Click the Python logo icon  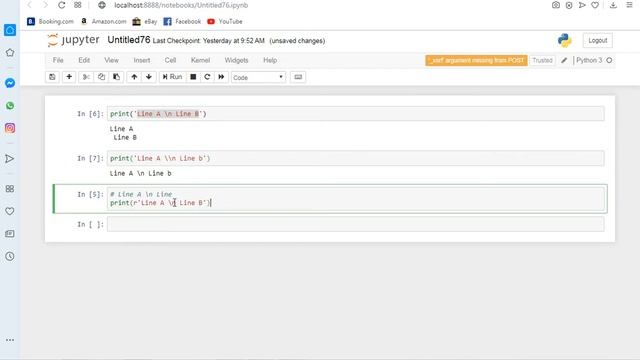click(564, 40)
